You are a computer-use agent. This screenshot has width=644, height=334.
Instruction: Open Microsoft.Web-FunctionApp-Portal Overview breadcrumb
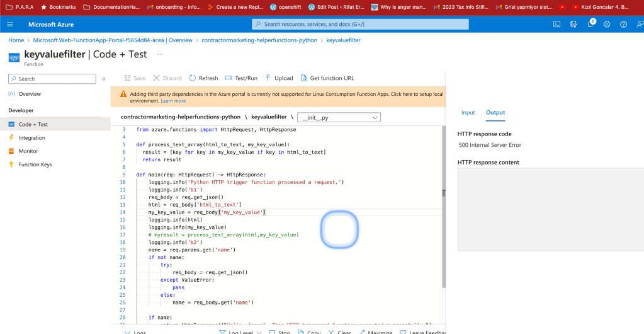[113, 40]
